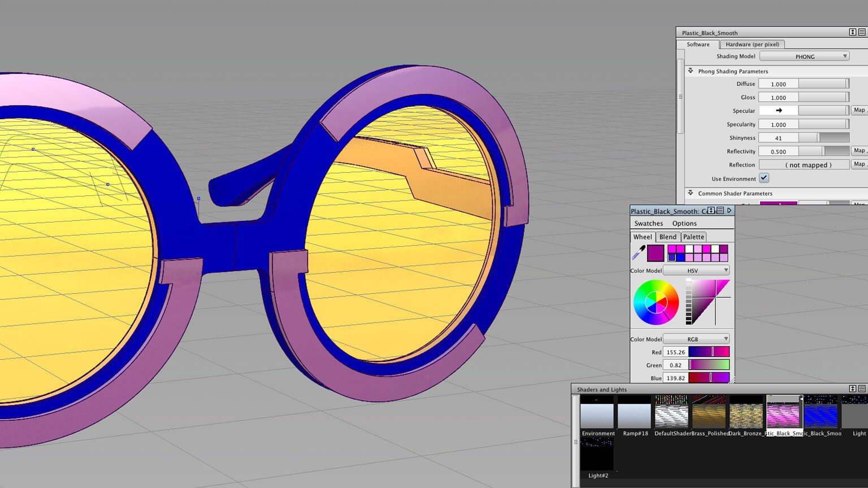The height and width of the screenshot is (488, 868).
Task: Open the Swatches menu
Action: tap(648, 223)
